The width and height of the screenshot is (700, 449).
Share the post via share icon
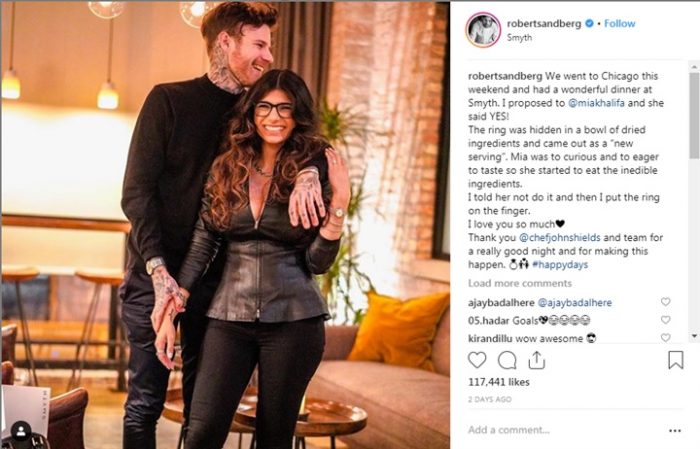pyautogui.click(x=536, y=360)
